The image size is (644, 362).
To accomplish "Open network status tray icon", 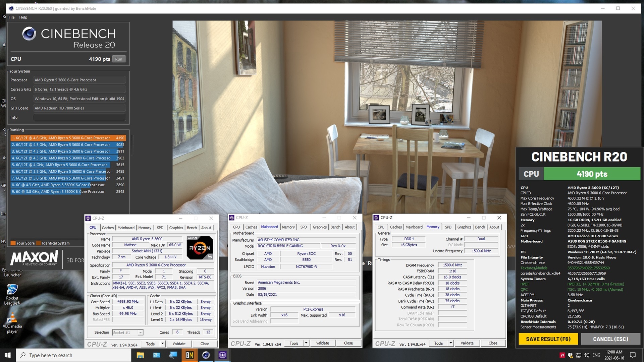I will coord(578,355).
